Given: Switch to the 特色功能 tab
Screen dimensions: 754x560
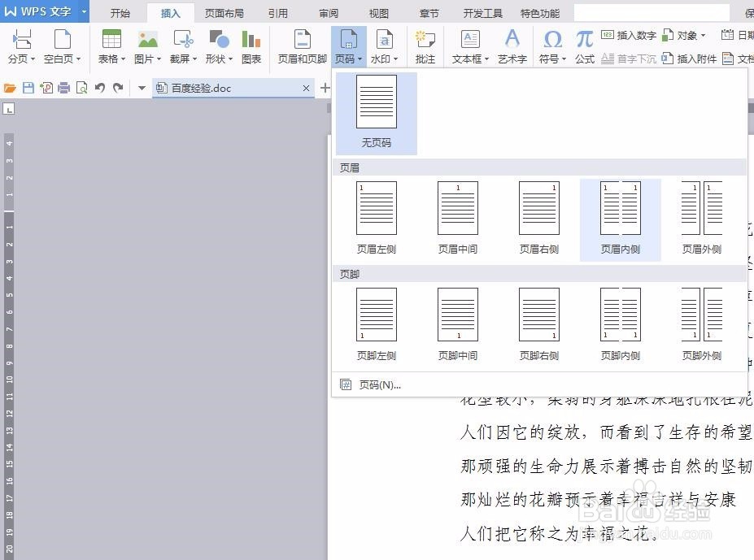Looking at the screenshot, I should pyautogui.click(x=540, y=14).
